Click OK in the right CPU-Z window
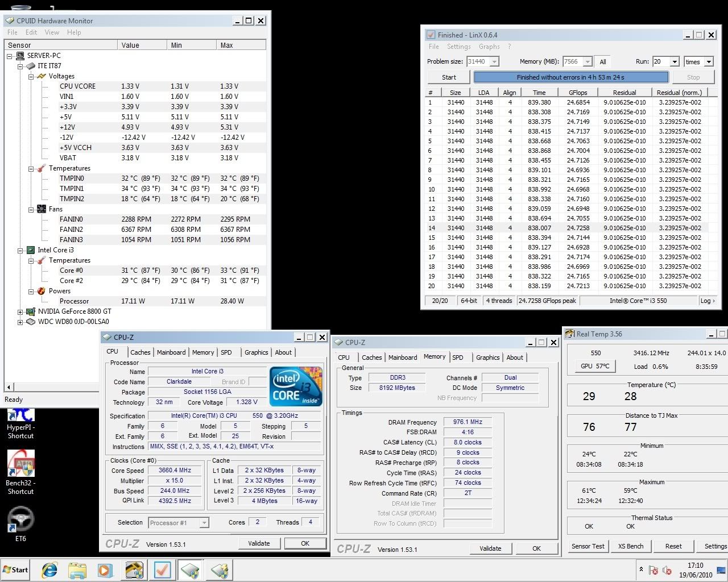The height and width of the screenshot is (582, 728). pyautogui.click(x=536, y=548)
